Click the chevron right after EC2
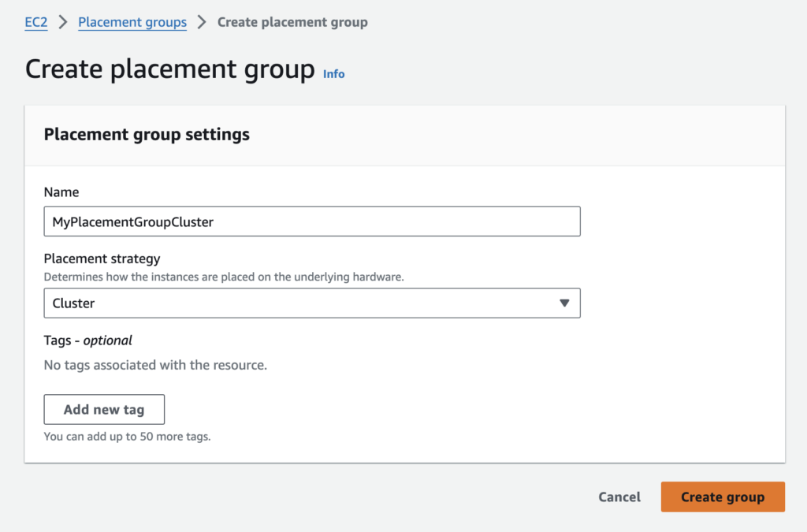The width and height of the screenshot is (807, 532). coord(63,22)
